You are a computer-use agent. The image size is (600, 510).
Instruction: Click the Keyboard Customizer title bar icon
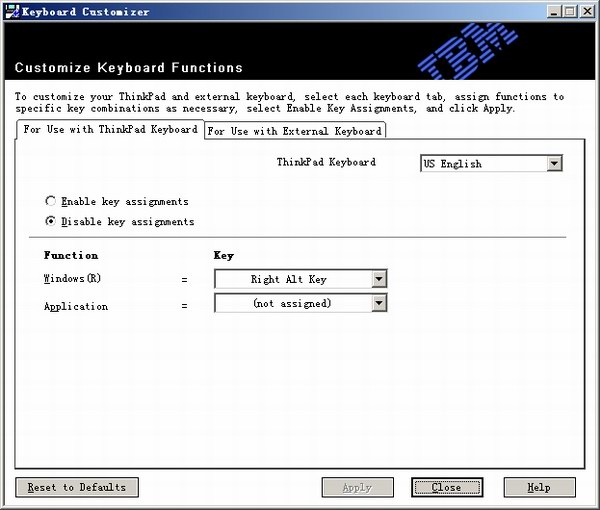(x=11, y=11)
